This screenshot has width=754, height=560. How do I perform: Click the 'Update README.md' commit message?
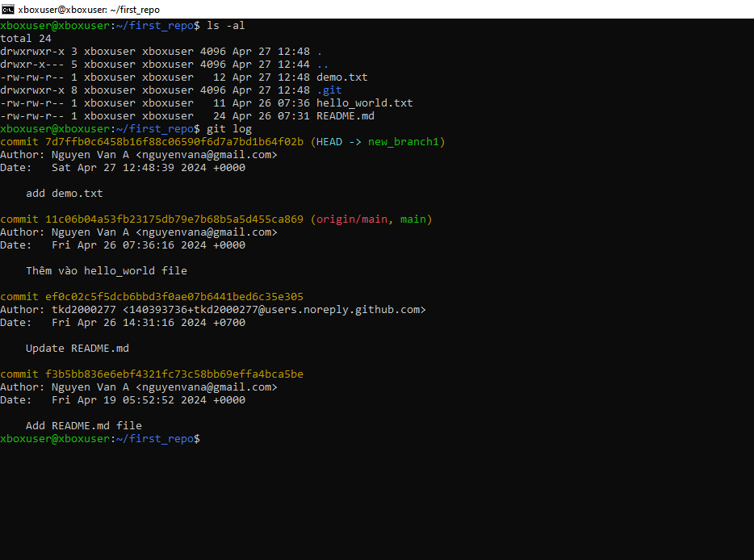[77, 349]
